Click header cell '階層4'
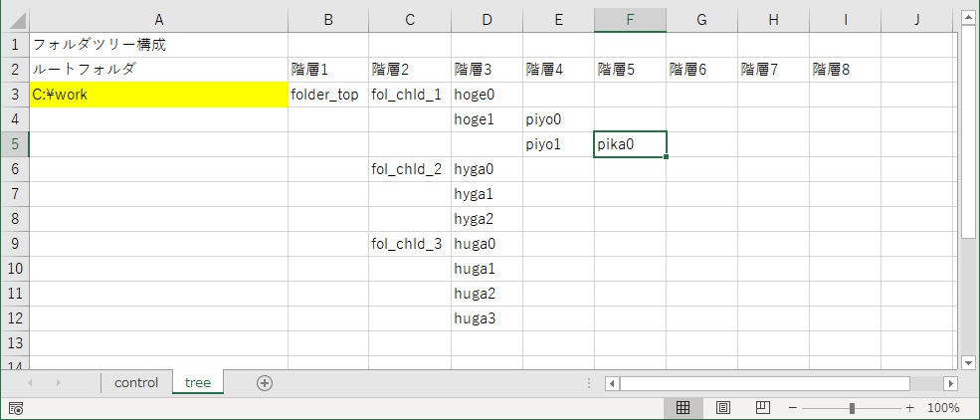Viewport: 980px width, 420px height. [x=558, y=70]
